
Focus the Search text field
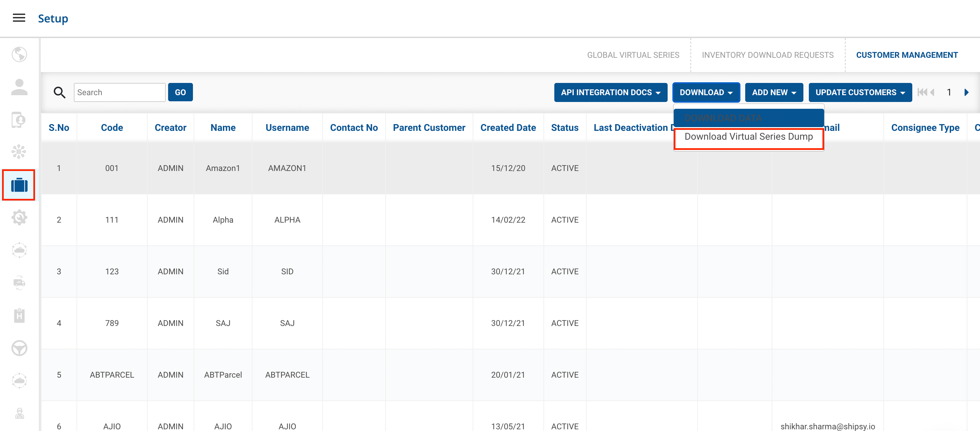click(x=119, y=92)
